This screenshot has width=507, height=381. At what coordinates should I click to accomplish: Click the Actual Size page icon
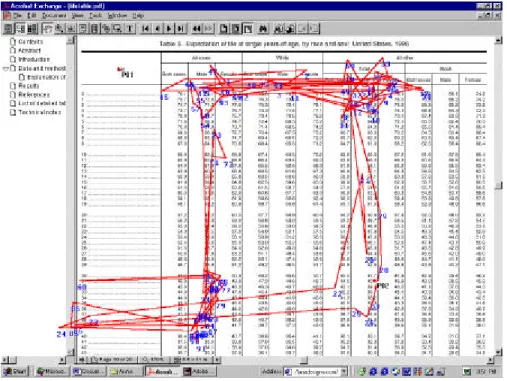[224, 29]
